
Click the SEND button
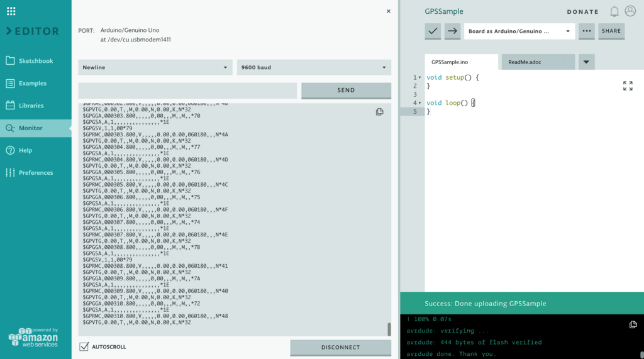pyautogui.click(x=347, y=91)
